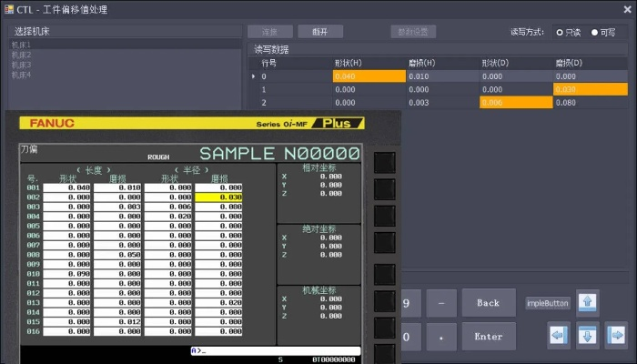Select the 可写 writable radio option

tap(595, 32)
